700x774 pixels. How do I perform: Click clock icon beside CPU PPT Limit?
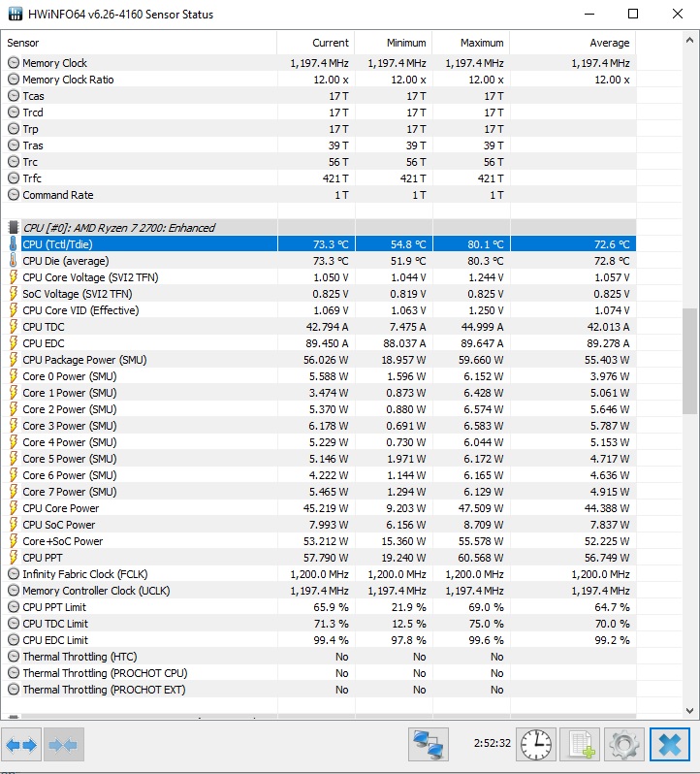tap(14, 607)
